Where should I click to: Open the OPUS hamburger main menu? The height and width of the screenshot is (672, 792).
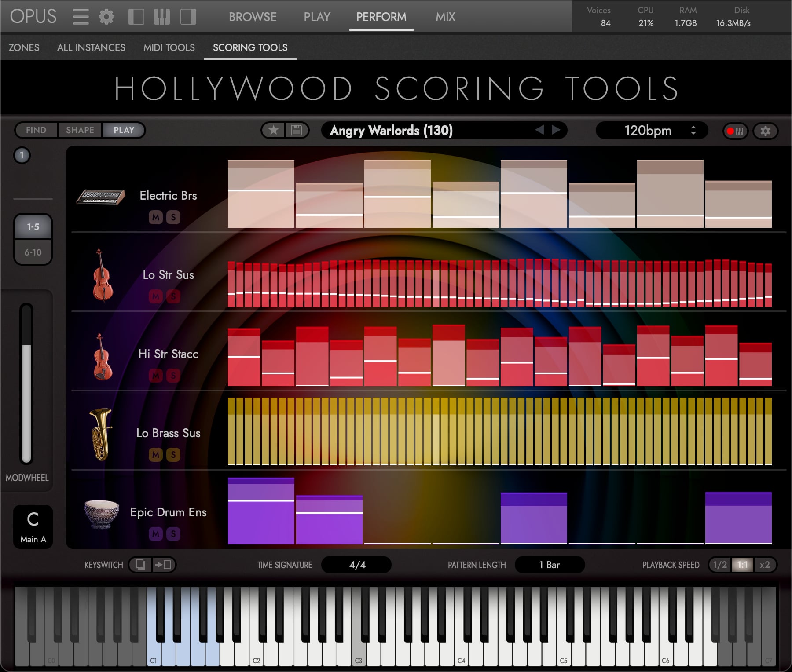click(x=81, y=17)
